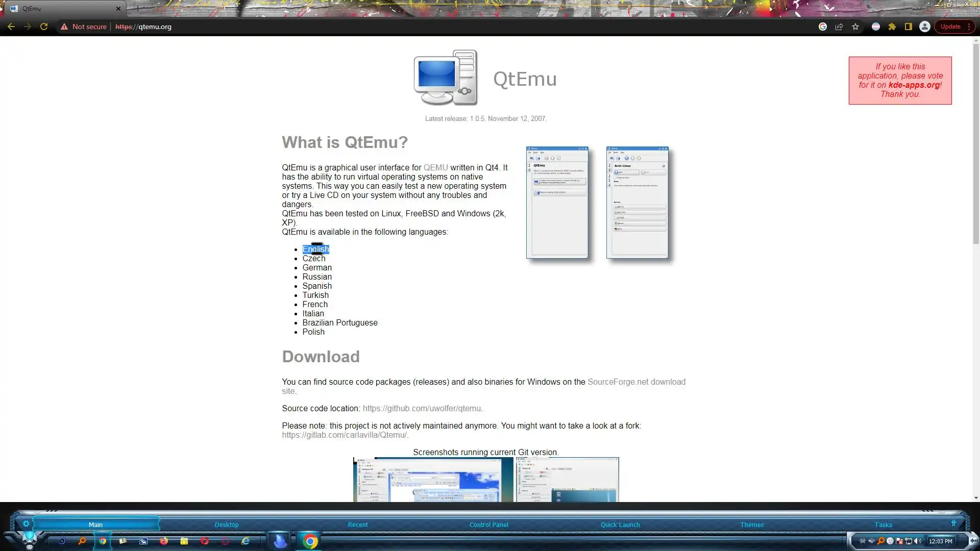
Task: Open the Arch Linux screenshot thumbnail
Action: (637, 203)
